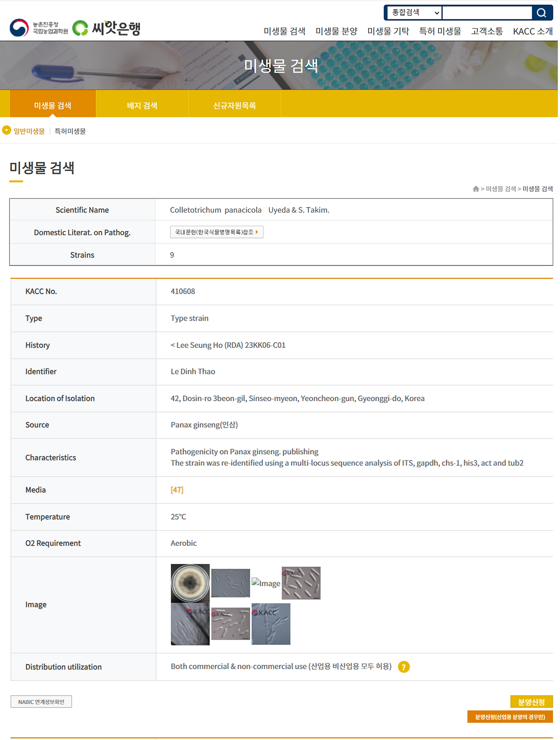Click the 'Distribution utilization' row label
Screen dimensions: 560x740
point(63,667)
